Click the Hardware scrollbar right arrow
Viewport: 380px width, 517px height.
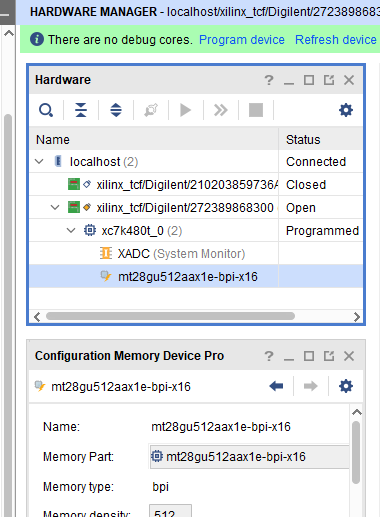(x=357, y=316)
